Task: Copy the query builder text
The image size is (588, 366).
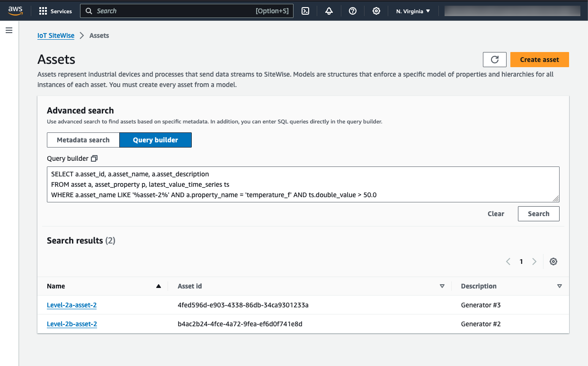Action: [x=94, y=158]
